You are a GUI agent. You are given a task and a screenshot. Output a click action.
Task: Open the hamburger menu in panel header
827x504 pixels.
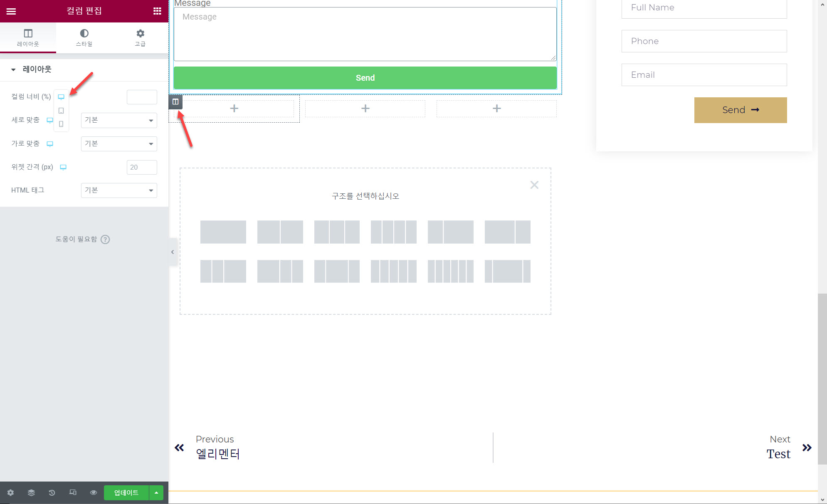click(x=11, y=11)
